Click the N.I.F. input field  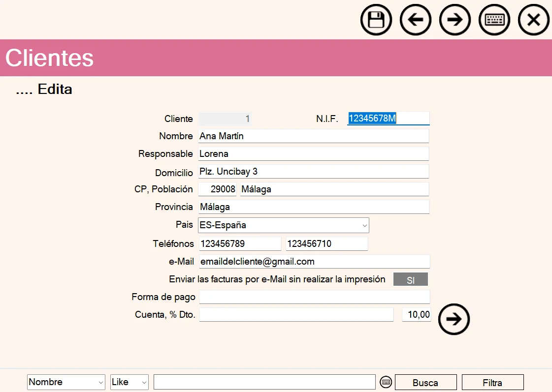pyautogui.click(x=388, y=119)
